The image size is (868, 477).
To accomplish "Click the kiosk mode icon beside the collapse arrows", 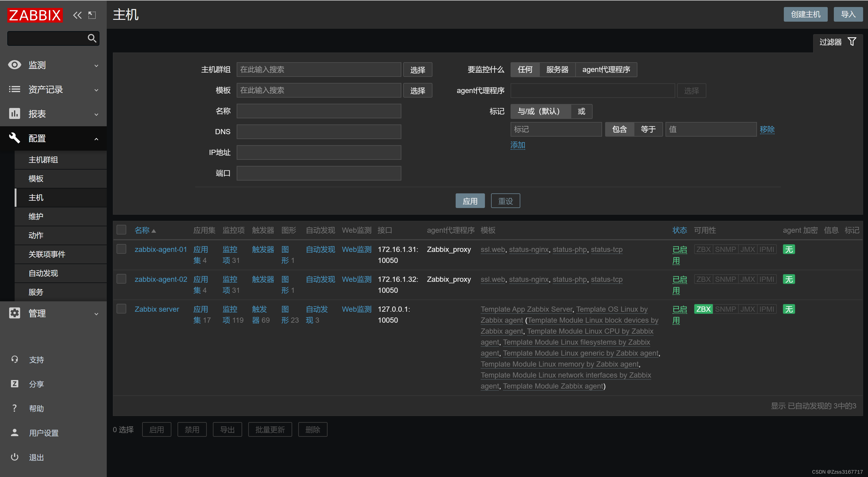I will click(92, 15).
